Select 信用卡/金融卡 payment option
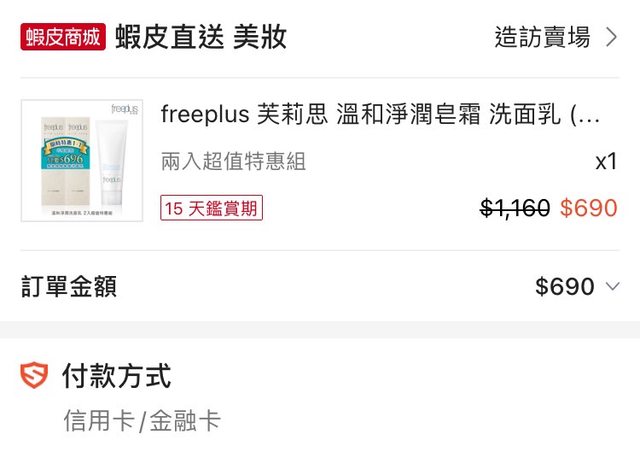This screenshot has width=640, height=452. tap(141, 421)
